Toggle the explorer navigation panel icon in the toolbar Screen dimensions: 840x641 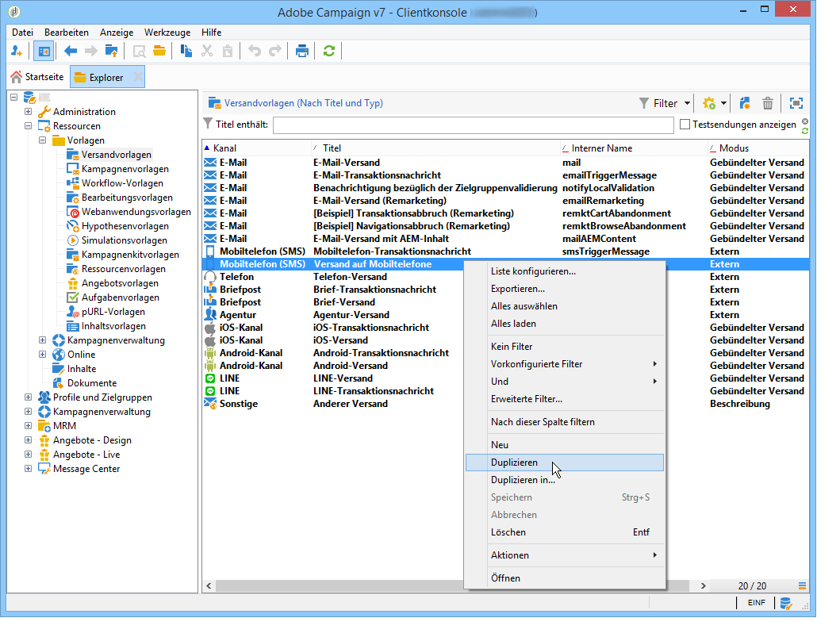43,51
